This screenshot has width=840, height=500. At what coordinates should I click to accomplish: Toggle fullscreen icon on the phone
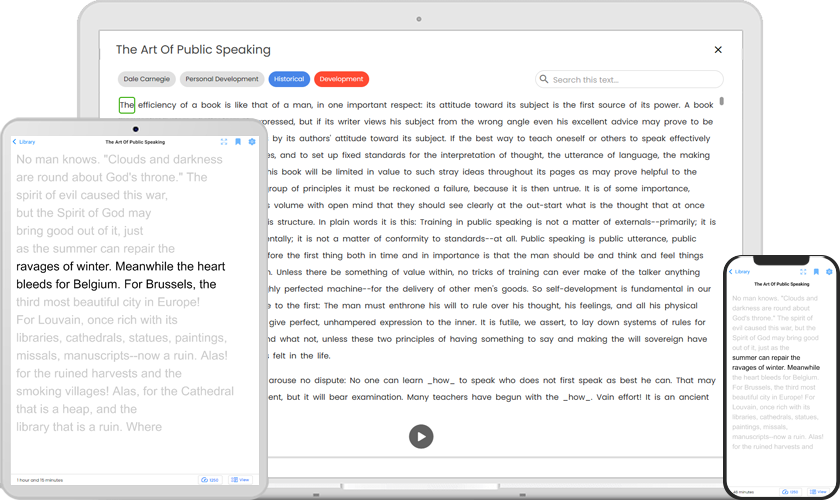[x=803, y=272]
